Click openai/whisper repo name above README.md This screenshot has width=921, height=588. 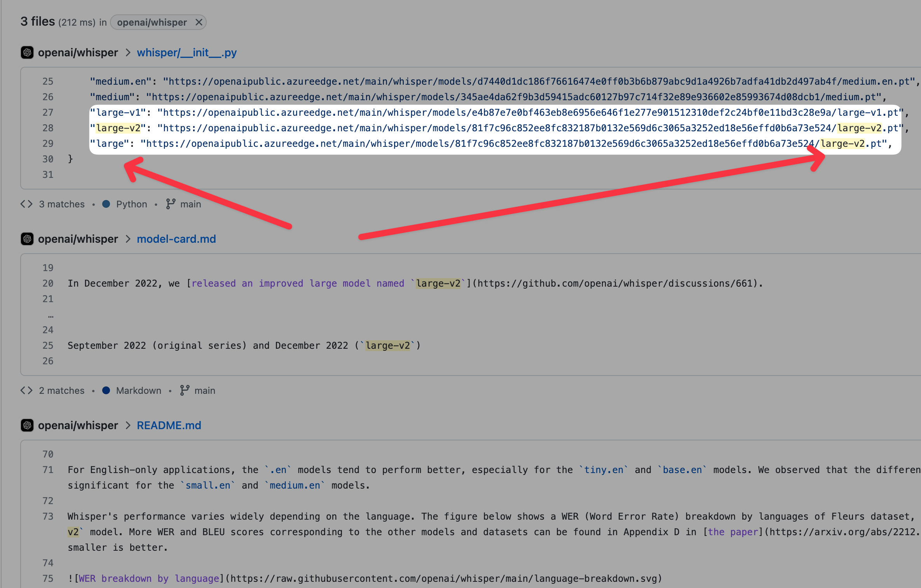[78, 425]
